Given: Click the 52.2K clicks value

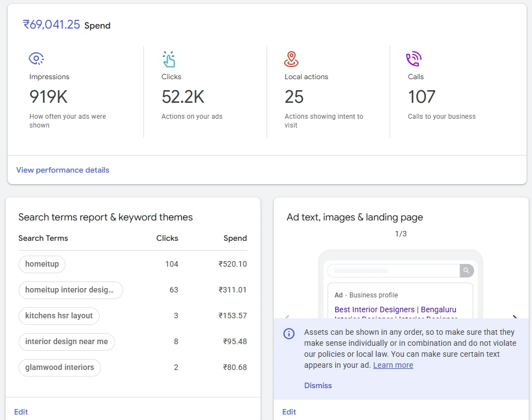Looking at the screenshot, I should coord(183,97).
